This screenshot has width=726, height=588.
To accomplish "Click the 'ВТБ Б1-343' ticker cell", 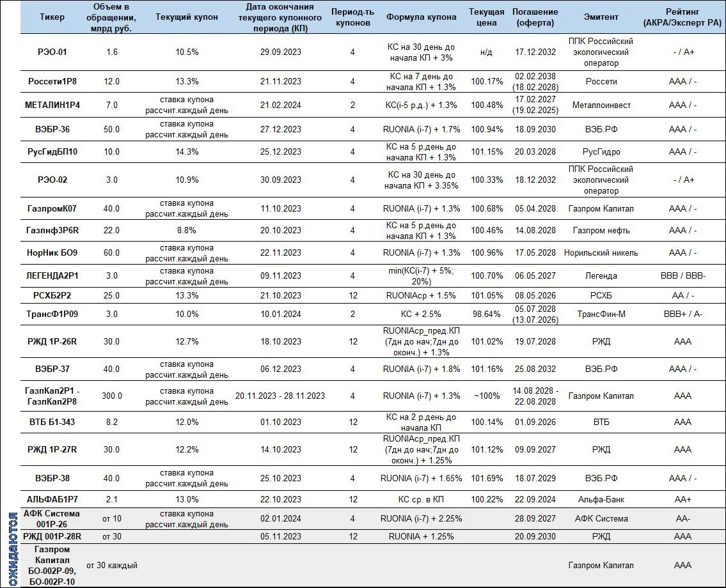I will tap(52, 422).
